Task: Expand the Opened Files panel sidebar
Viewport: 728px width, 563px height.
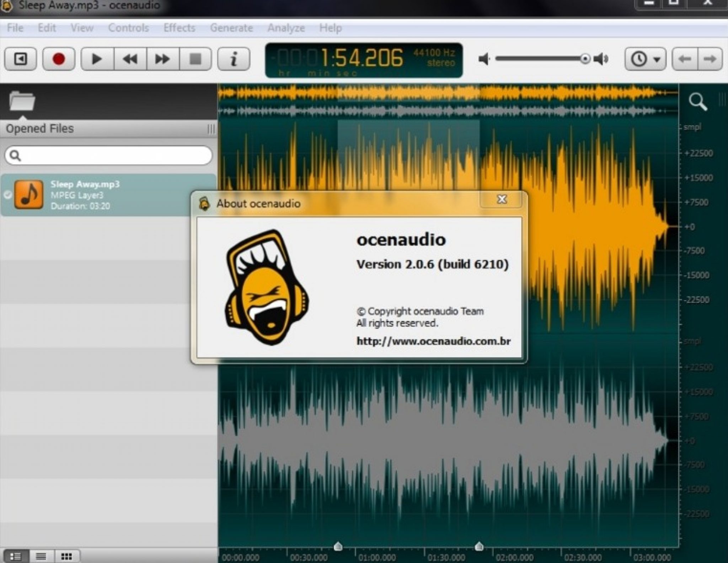Action: tap(210, 128)
